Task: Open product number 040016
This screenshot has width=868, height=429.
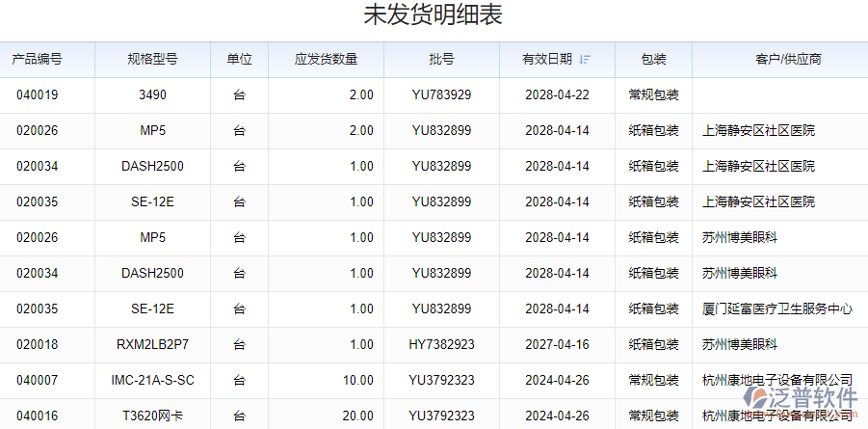Action: pyautogui.click(x=37, y=416)
